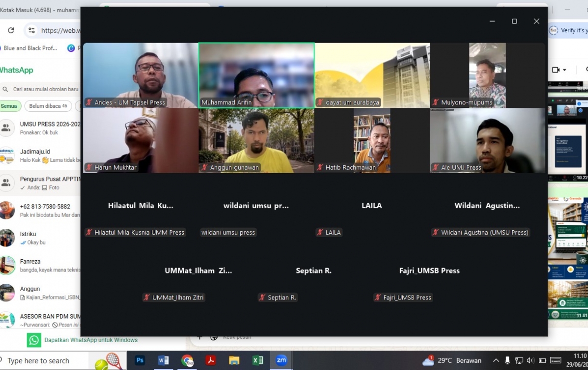Screen dimensions: 588x370
Task: Show hidden system tray icons
Action: tap(496, 361)
